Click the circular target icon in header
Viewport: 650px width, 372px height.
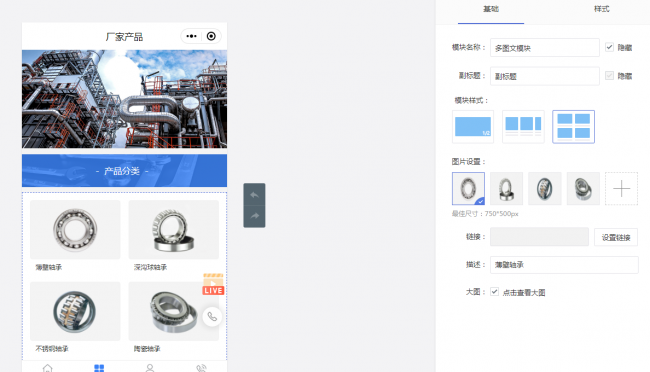211,36
